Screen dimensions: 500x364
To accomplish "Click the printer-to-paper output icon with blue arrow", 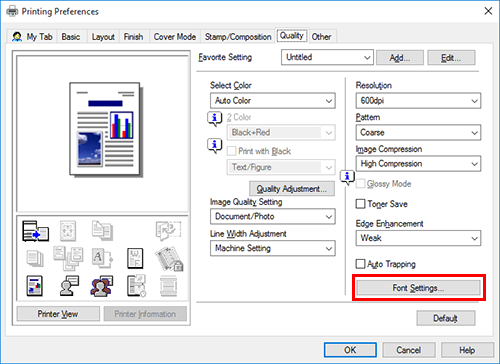I will coord(35,231).
